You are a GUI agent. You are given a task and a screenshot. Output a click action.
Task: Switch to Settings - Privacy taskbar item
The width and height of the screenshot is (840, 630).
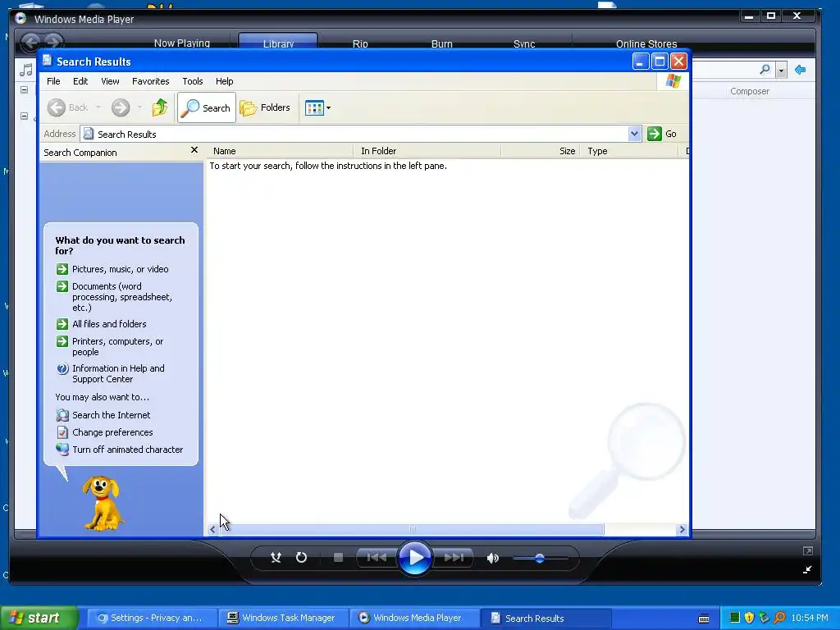[152, 619]
